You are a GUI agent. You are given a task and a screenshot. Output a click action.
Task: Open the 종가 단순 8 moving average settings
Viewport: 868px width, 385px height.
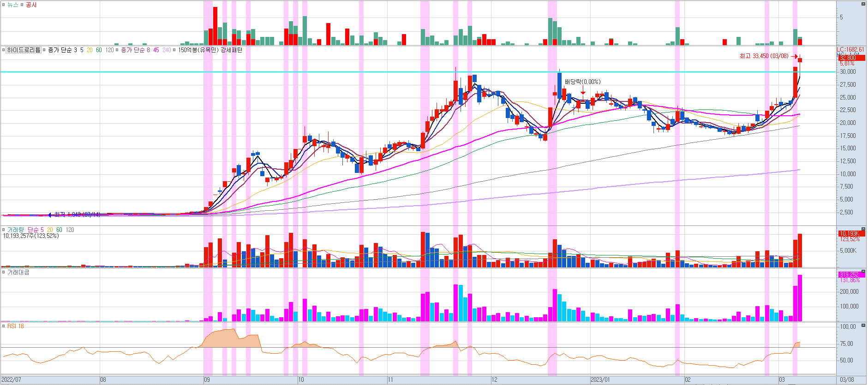(136, 50)
